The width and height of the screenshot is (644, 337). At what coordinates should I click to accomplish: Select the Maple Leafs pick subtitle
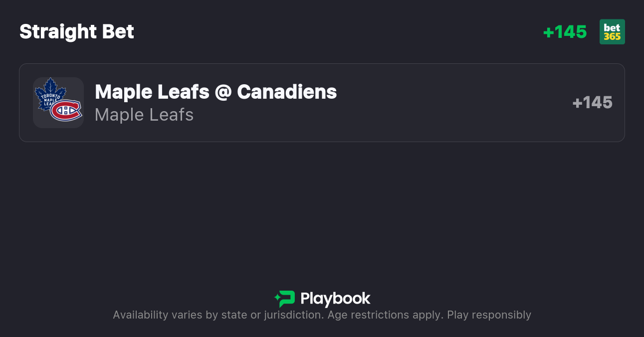point(144,115)
